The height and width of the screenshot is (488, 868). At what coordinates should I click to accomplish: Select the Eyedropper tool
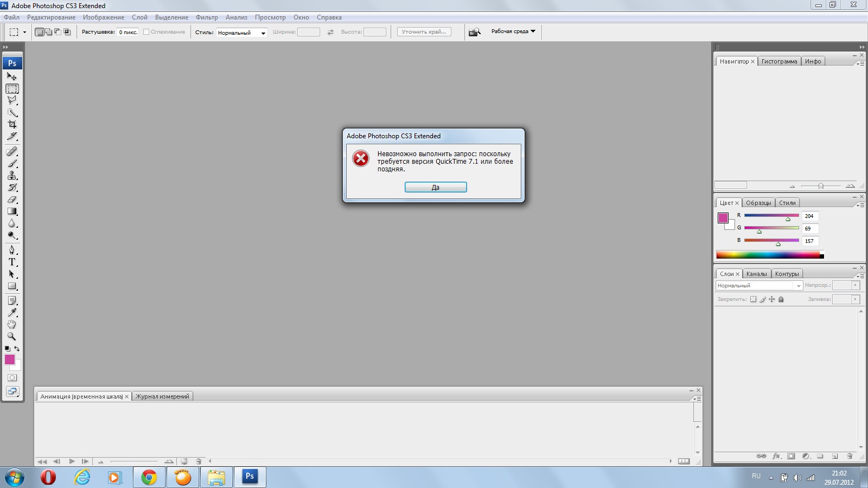point(12,312)
